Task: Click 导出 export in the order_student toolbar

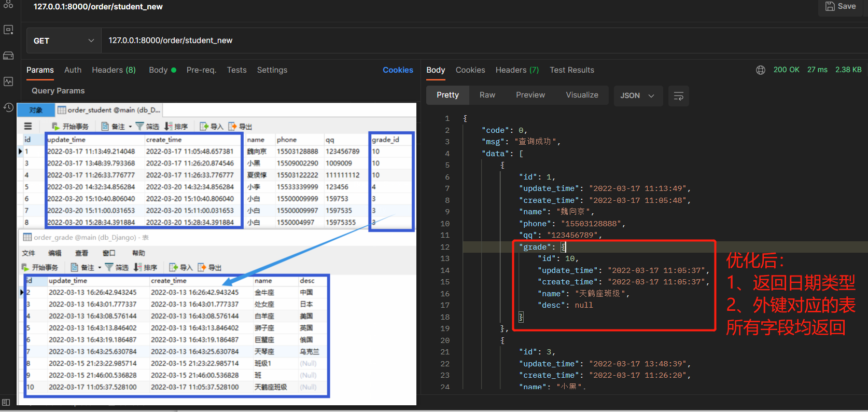Action: coord(240,127)
